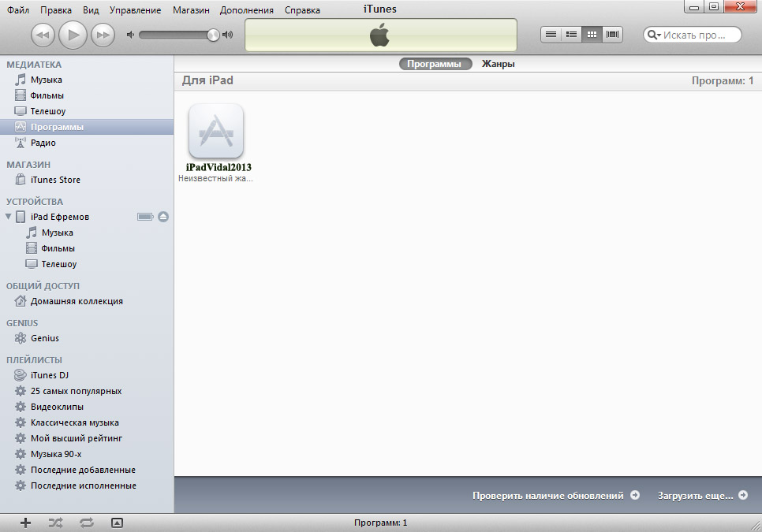
Task: Open the Музыка 90-х playlist
Action: tap(87, 454)
